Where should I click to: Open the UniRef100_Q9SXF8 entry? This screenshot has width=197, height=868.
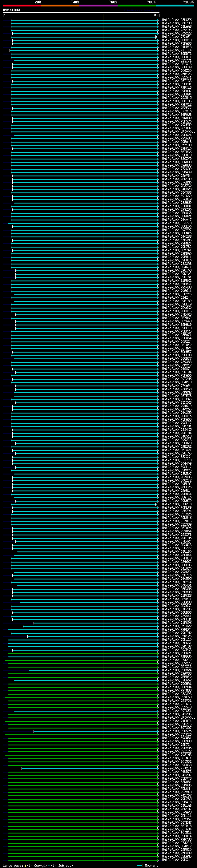pyautogui.click(x=177, y=535)
